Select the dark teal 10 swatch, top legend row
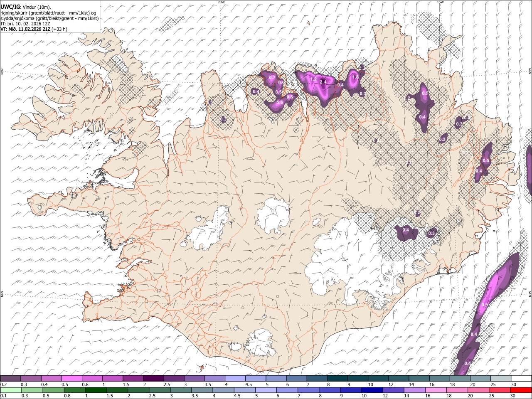532x399 pixels. tap(378, 379)
